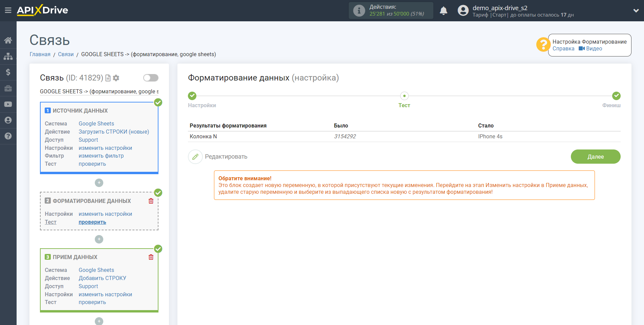Viewport: 644px width, 325px height.
Task: Delete the formatting data block
Action: pyautogui.click(x=151, y=201)
